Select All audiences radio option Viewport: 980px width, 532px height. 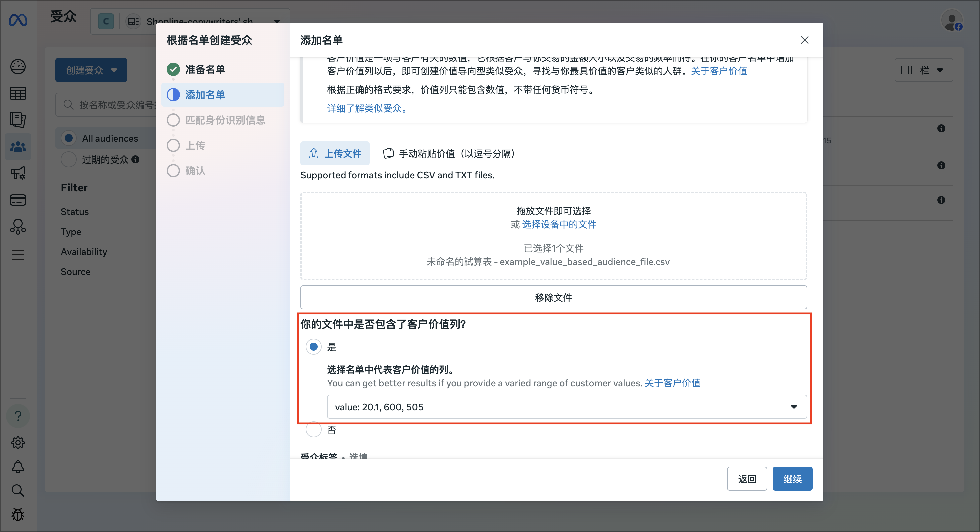tap(69, 138)
